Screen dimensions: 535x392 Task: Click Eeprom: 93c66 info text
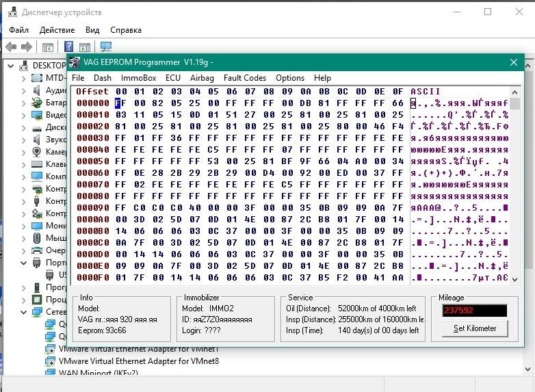pos(102,330)
